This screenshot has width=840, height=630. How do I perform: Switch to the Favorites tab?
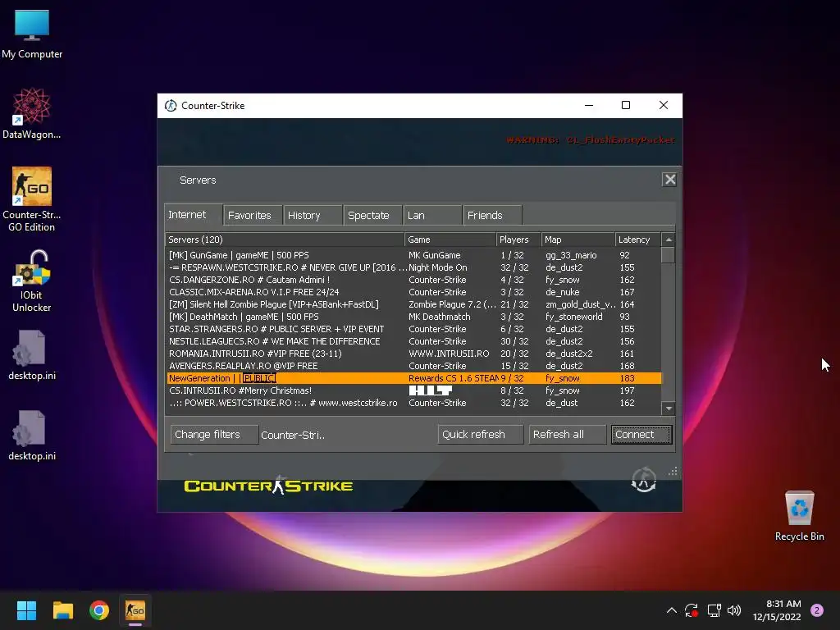(x=253, y=216)
